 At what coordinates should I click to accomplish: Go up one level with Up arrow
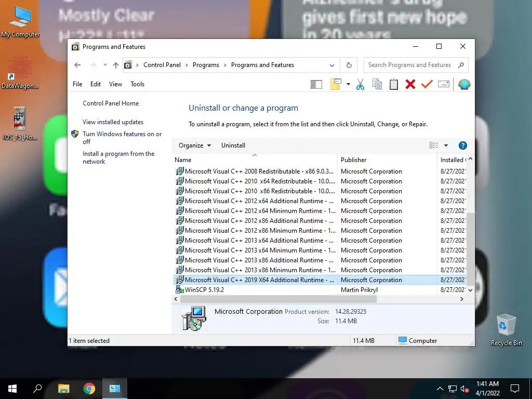[116, 65]
